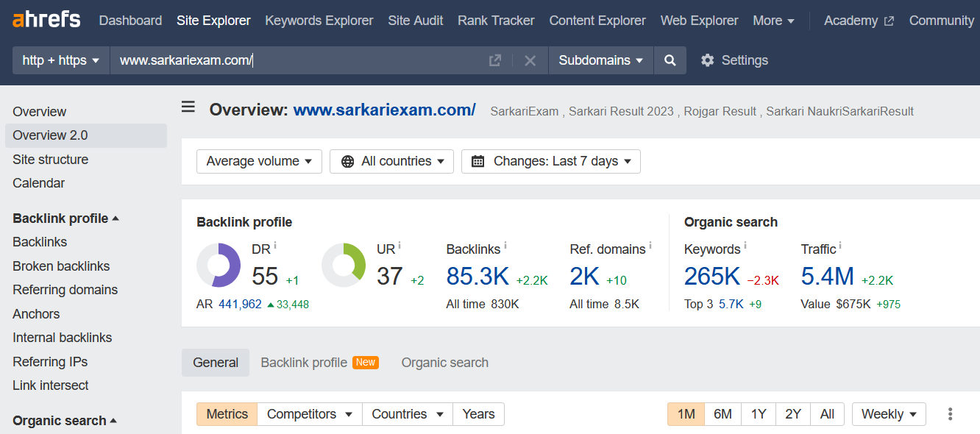Viewport: 980px width, 434px height.
Task: Open Broken backlinks in the sidebar
Action: point(61,266)
